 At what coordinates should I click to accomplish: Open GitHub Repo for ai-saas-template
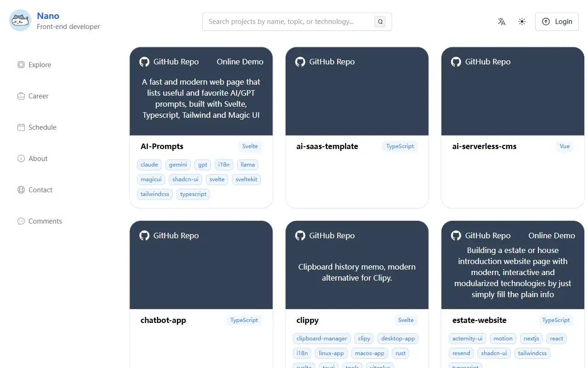(325, 62)
